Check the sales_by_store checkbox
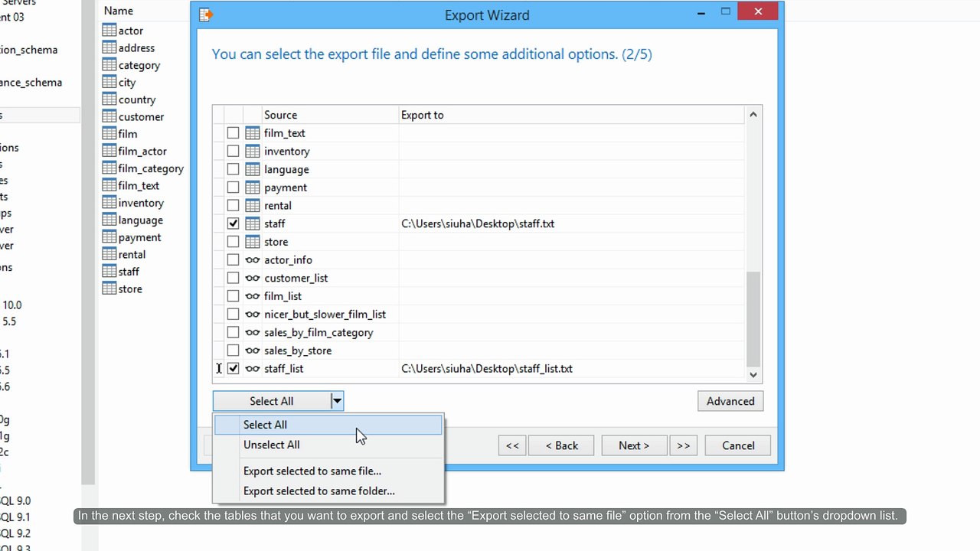This screenshot has height=551, width=980. pos(234,350)
